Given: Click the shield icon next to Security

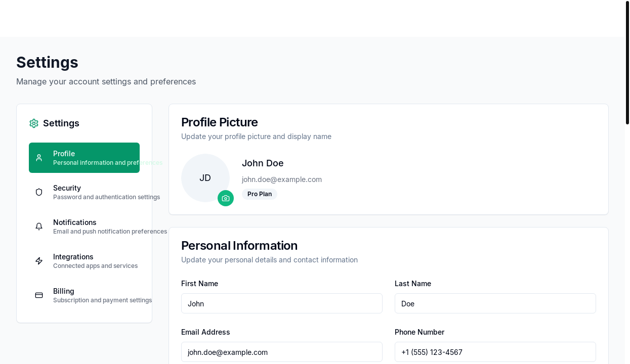Looking at the screenshot, I should pyautogui.click(x=39, y=192).
